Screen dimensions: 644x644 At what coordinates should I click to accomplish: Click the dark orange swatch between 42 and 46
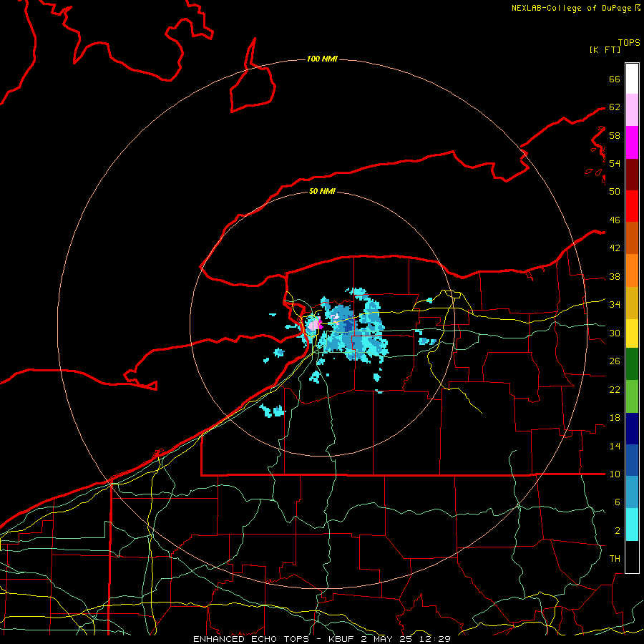click(x=632, y=238)
